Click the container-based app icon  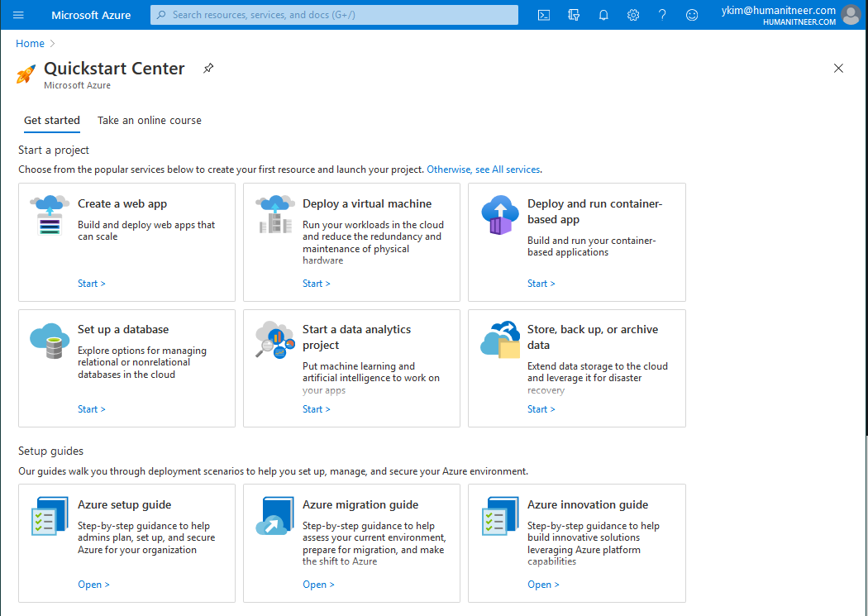tap(500, 215)
